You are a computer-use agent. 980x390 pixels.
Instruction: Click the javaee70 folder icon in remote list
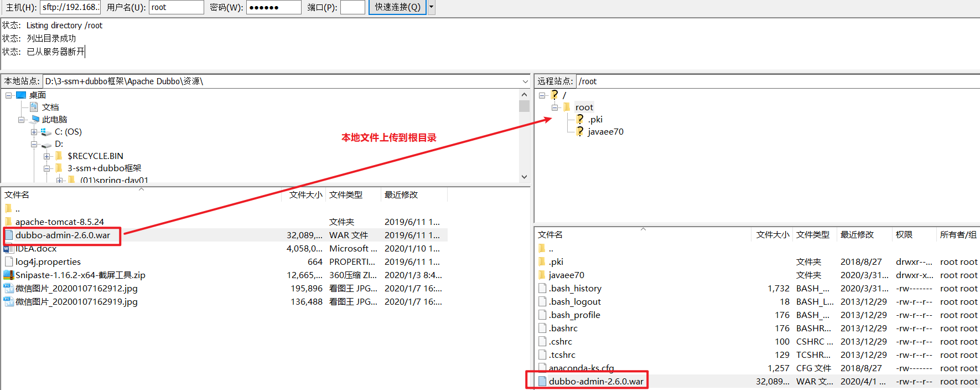[x=542, y=275]
